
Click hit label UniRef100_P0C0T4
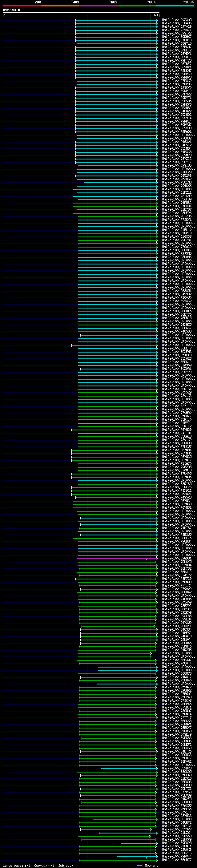pos(177,664)
